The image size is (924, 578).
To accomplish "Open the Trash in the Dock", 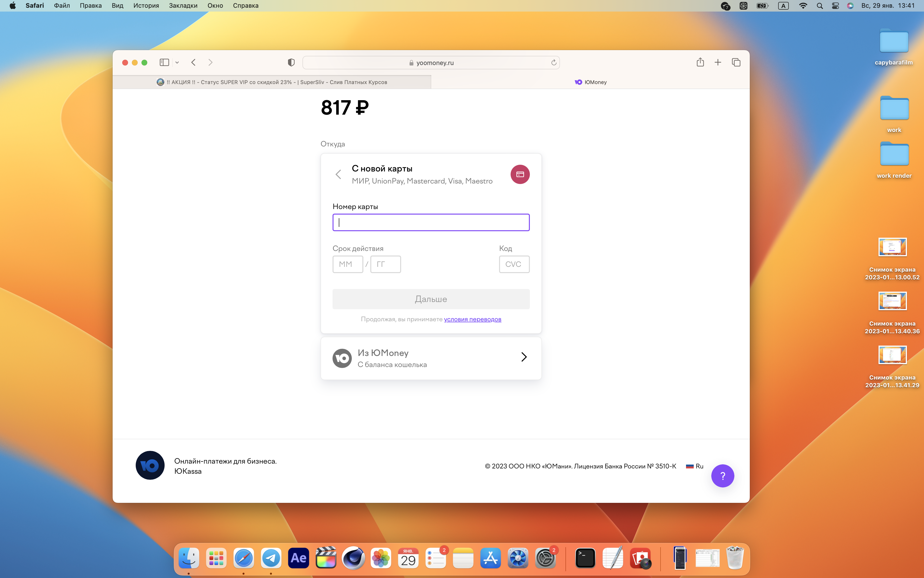I will tap(735, 558).
